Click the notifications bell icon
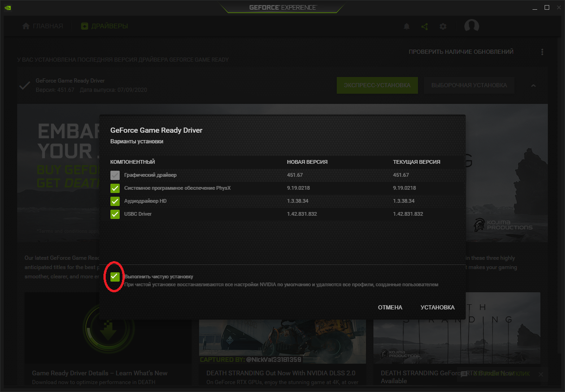The width and height of the screenshot is (565, 392). (406, 26)
